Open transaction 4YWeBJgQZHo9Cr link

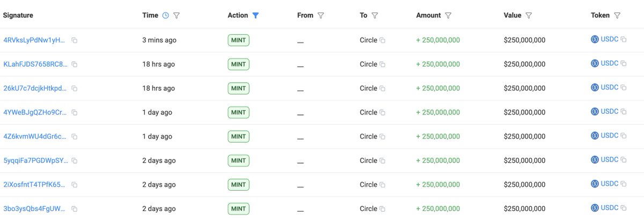[35, 112]
